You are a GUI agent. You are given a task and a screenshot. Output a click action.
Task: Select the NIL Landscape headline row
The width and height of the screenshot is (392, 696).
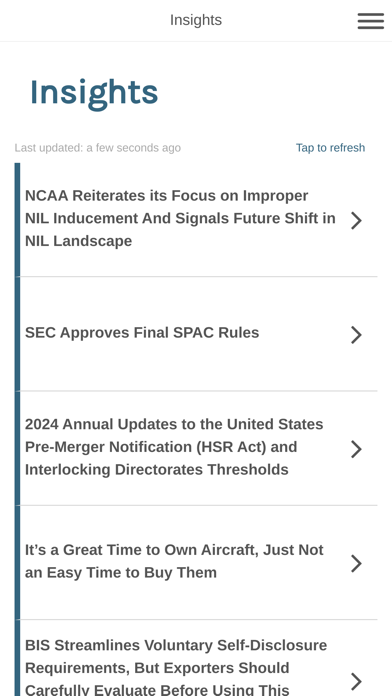tap(196, 220)
